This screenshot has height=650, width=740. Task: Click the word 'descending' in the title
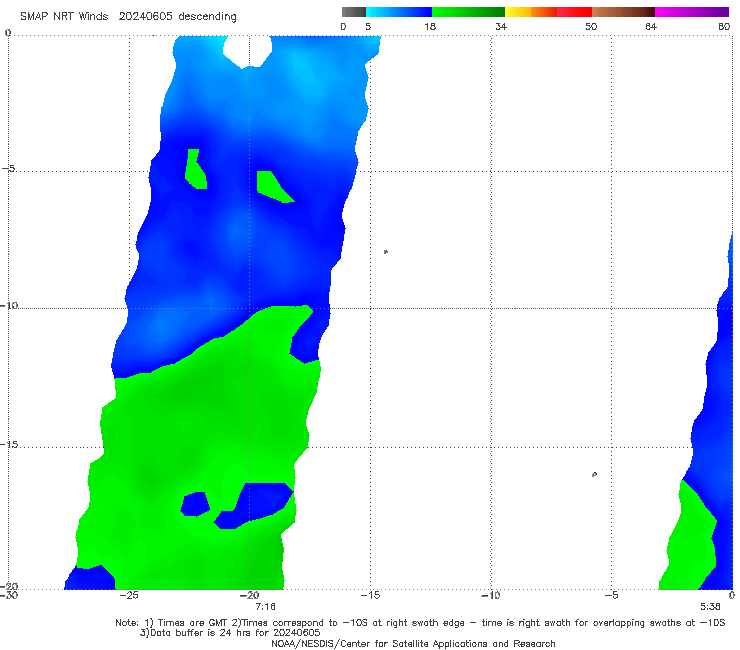point(207,17)
